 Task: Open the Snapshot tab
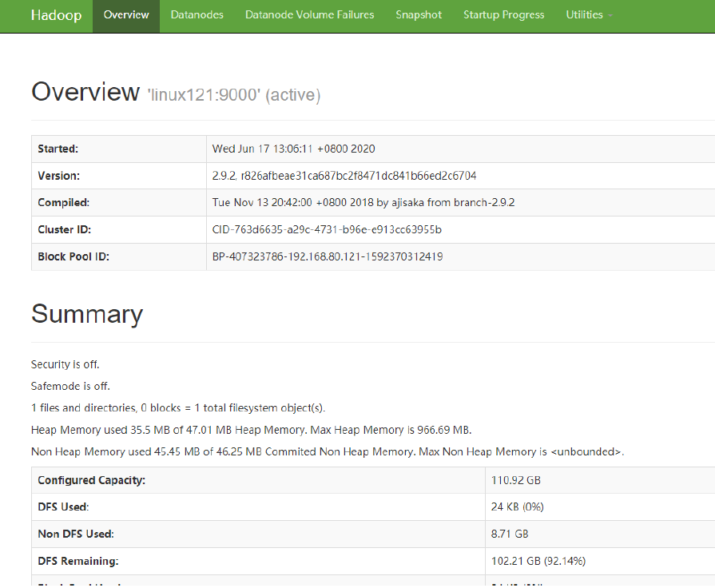pos(419,15)
